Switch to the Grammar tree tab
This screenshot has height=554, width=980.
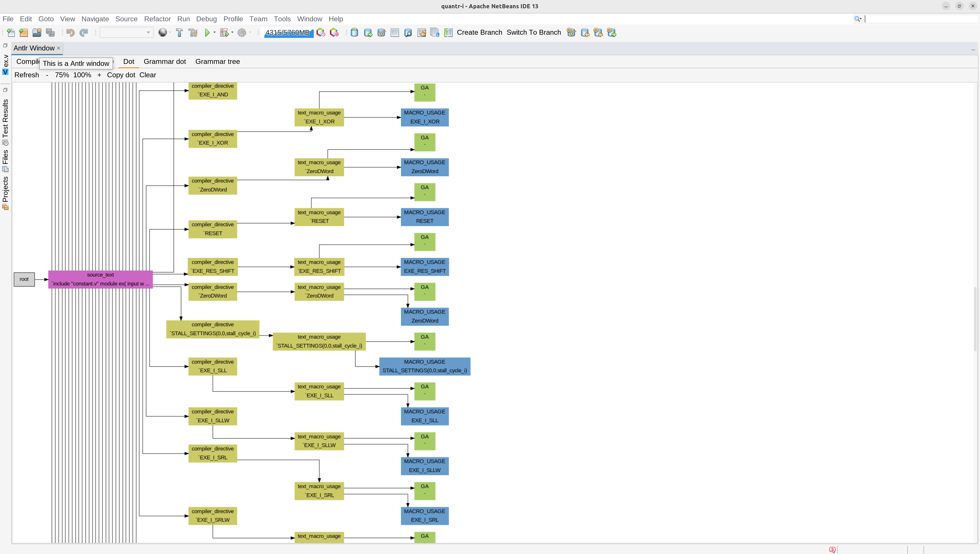tap(217, 62)
